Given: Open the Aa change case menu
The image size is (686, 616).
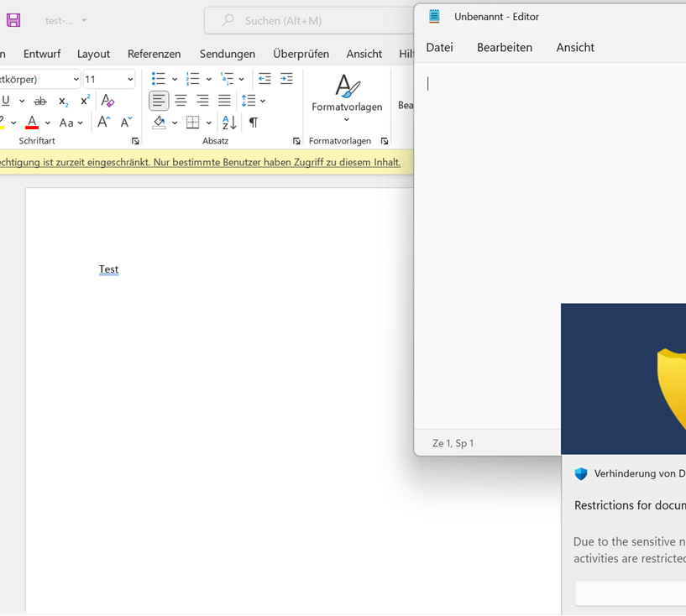Looking at the screenshot, I should [71, 123].
